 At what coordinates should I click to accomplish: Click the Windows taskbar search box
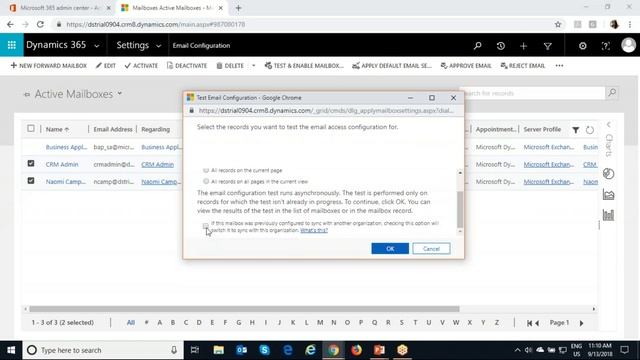103,350
